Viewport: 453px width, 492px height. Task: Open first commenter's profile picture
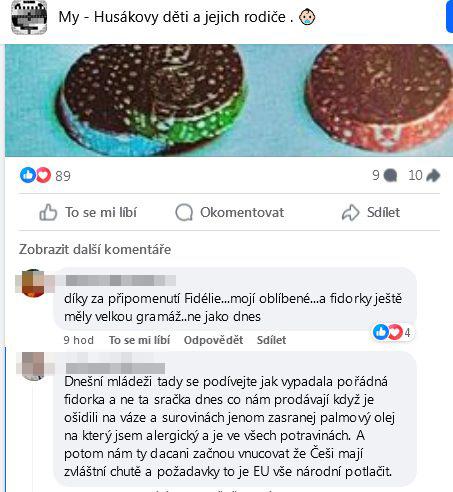point(33,283)
